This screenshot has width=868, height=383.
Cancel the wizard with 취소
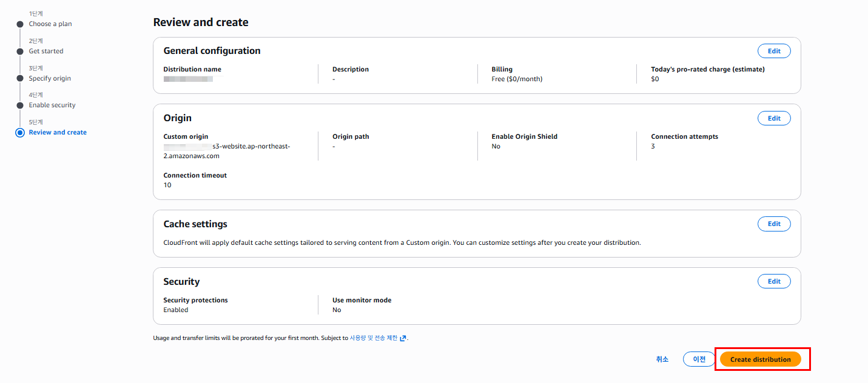tap(662, 359)
